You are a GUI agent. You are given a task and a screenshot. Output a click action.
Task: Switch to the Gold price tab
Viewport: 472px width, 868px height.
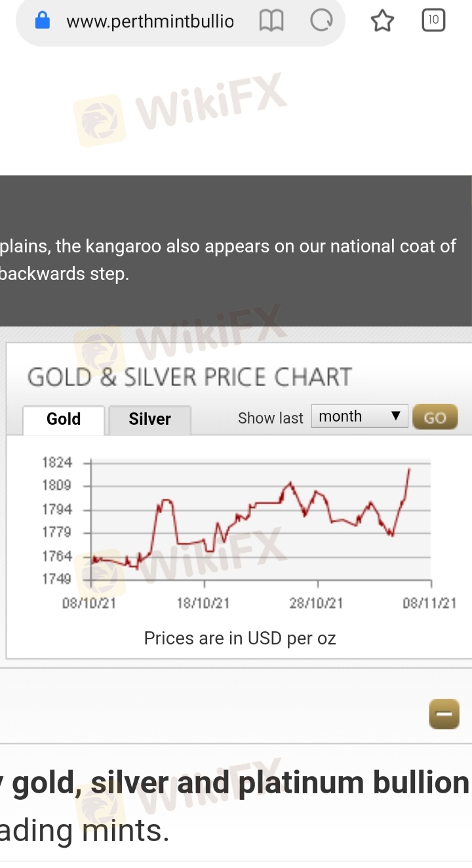coord(64,420)
